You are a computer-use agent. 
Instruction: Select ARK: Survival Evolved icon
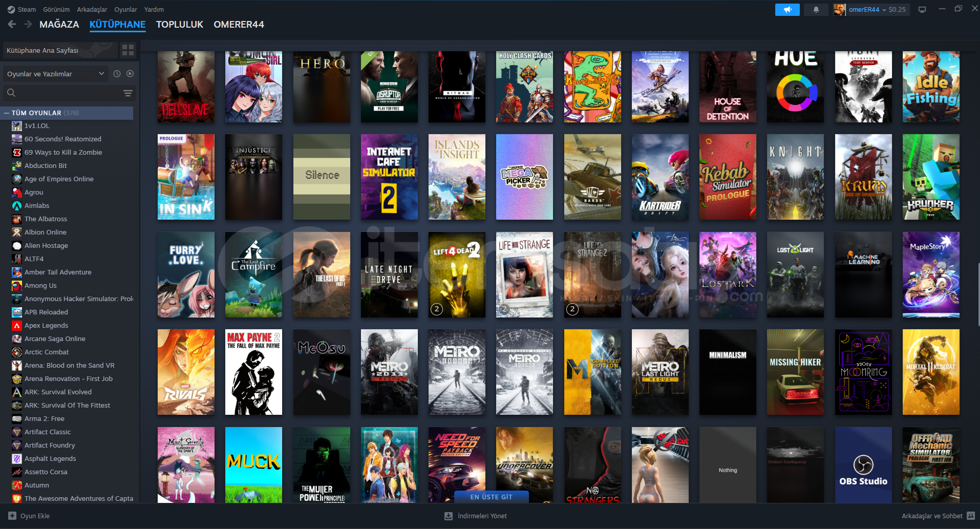(17, 392)
